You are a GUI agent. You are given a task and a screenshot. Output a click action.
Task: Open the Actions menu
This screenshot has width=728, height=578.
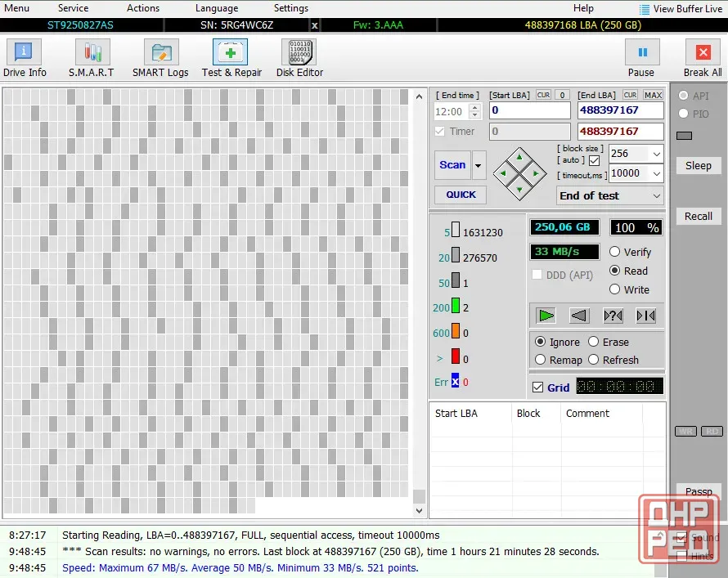click(143, 8)
